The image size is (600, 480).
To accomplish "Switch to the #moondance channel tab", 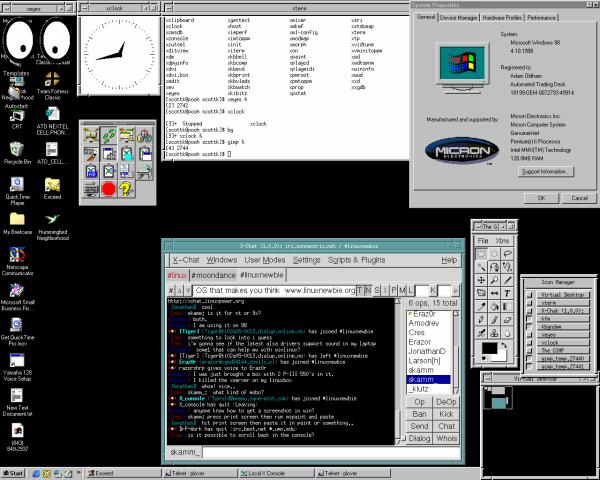I will tap(214, 275).
